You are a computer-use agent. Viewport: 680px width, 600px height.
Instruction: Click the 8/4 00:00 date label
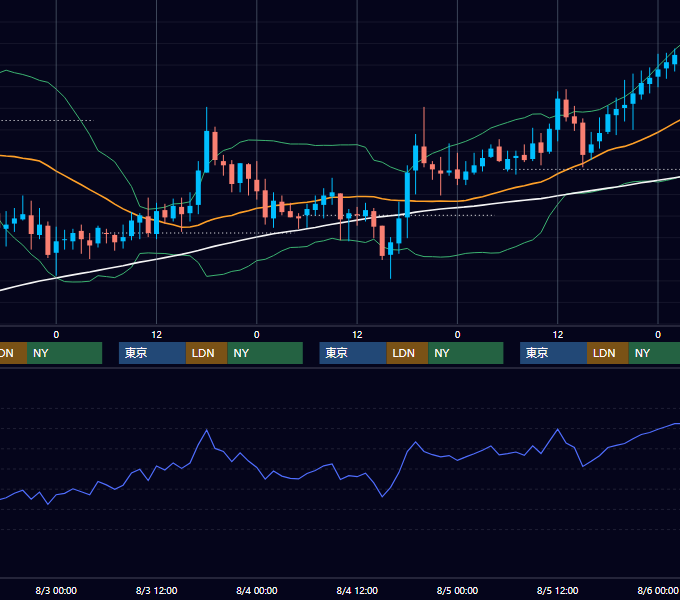tap(257, 590)
